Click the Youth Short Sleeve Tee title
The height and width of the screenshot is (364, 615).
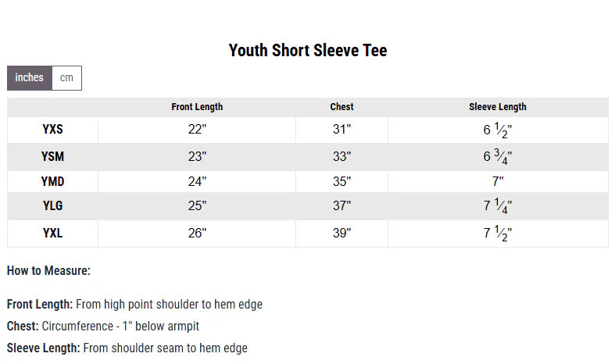[308, 50]
